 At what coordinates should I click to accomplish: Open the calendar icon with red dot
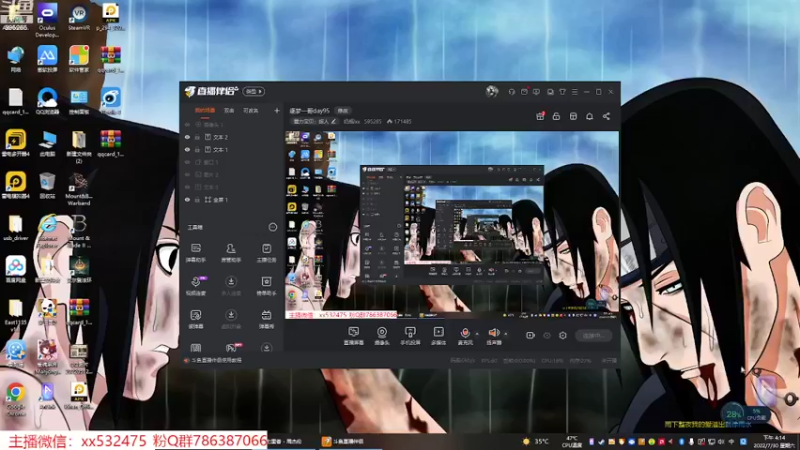(x=524, y=92)
